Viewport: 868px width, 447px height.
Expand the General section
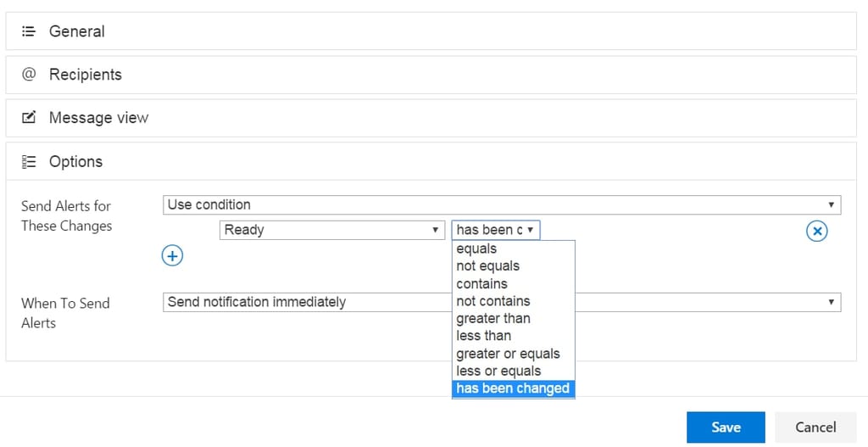[431, 31]
